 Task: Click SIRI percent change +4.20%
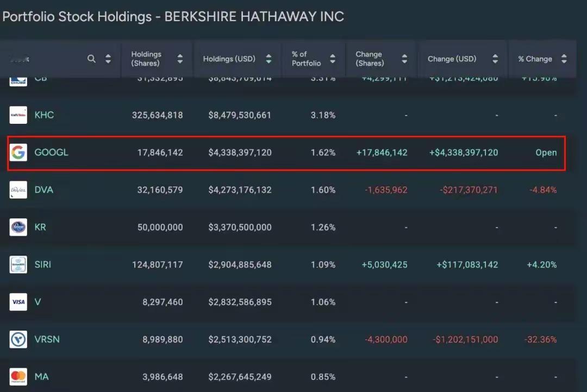542,264
